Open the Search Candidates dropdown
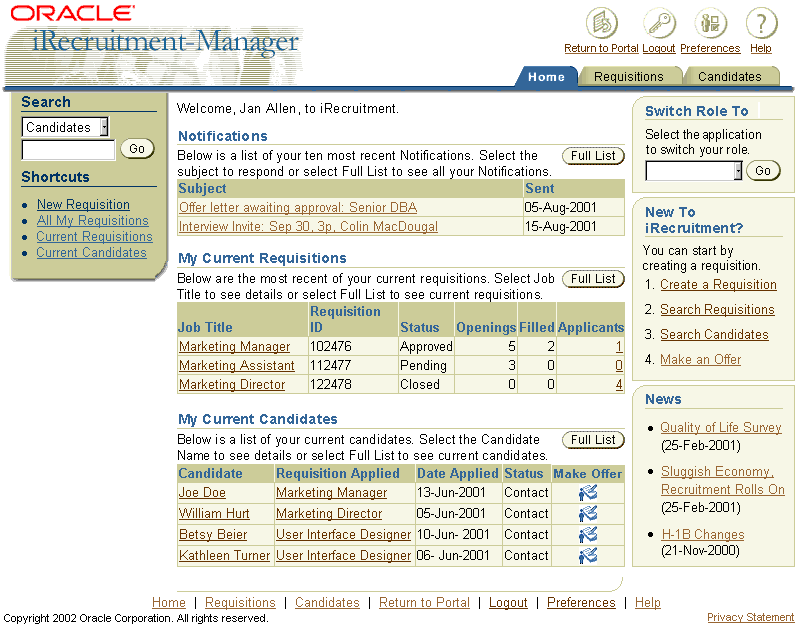Image resolution: width=800 pixels, height=628 pixels. point(65,127)
